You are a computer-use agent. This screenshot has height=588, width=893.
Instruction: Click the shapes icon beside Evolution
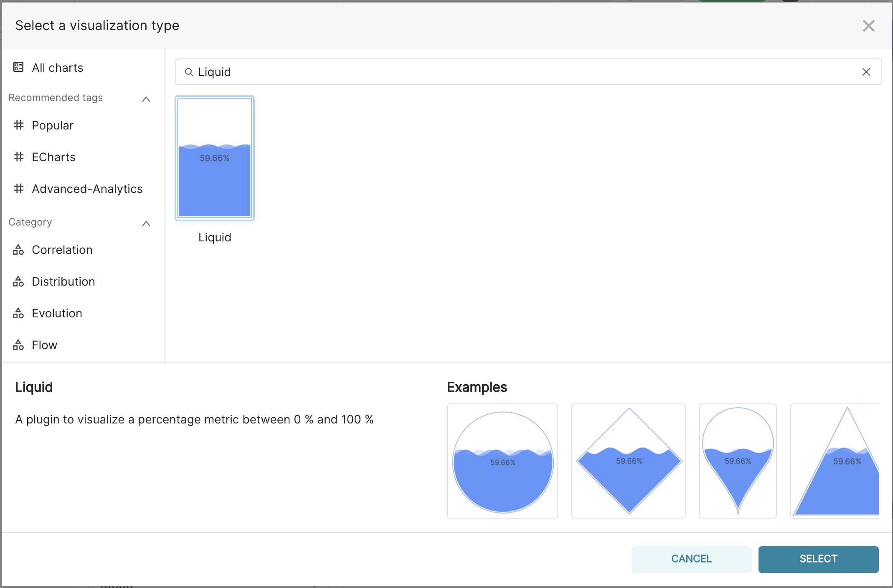[18, 313]
